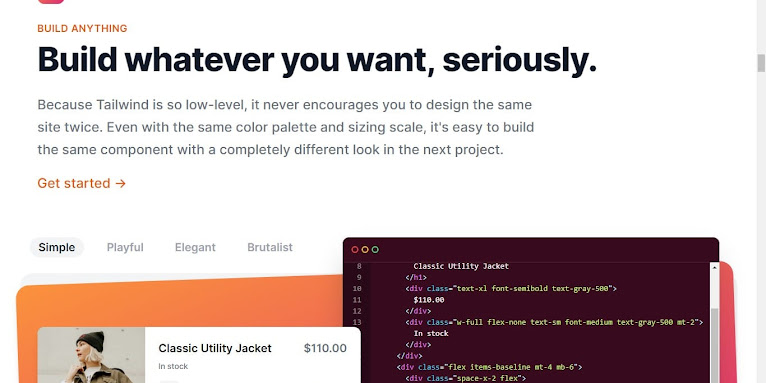Click the yellow dot in code window header
The height and width of the screenshot is (383, 766).
coord(365,250)
